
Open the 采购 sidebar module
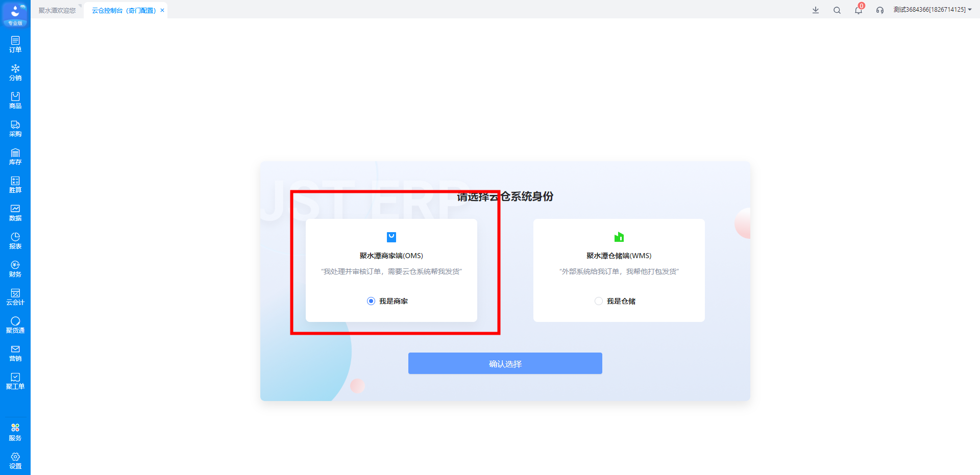(15, 129)
